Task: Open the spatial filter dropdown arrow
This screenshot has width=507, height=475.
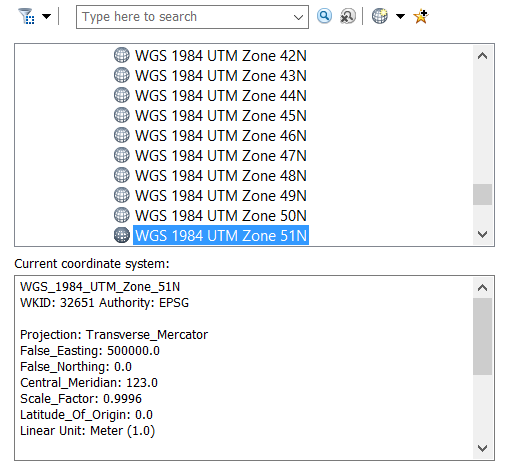Action: pyautogui.click(x=46, y=16)
